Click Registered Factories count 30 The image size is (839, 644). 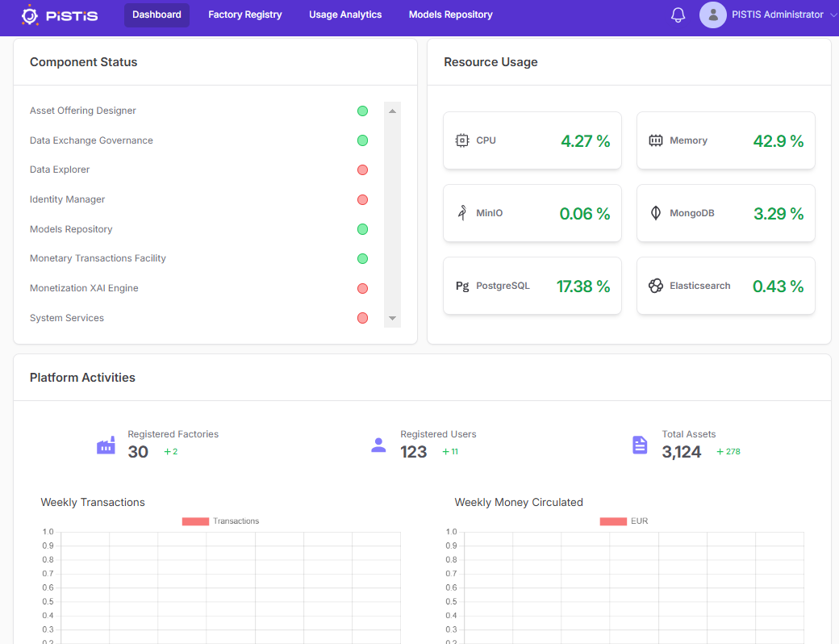click(138, 452)
